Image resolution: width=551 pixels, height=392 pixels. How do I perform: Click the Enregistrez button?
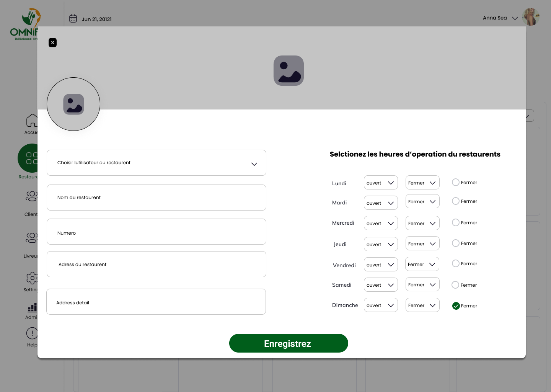[289, 343]
